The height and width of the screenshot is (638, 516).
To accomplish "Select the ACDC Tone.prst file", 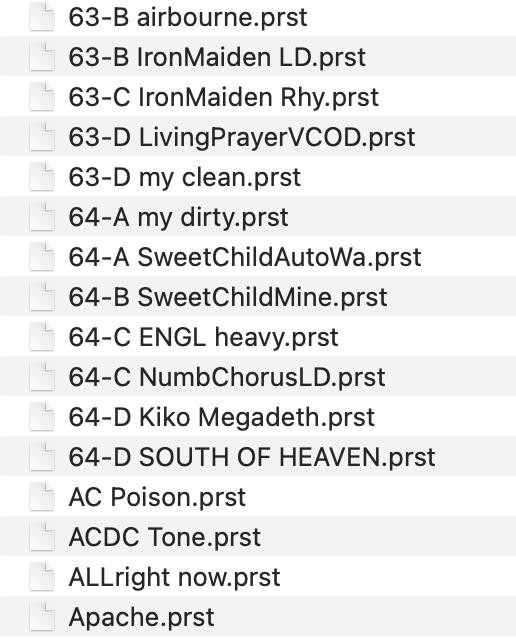I will [x=165, y=537].
